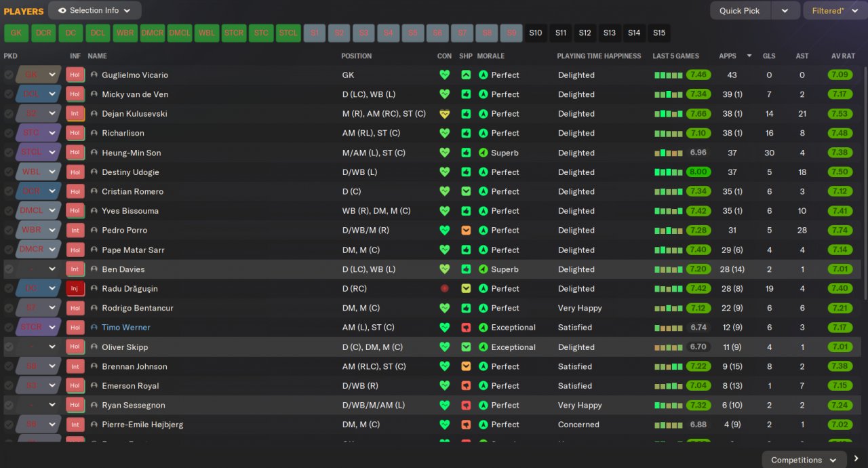868x468 pixels.
Task: Click the player list vertical scrollbar
Action: [865, 183]
